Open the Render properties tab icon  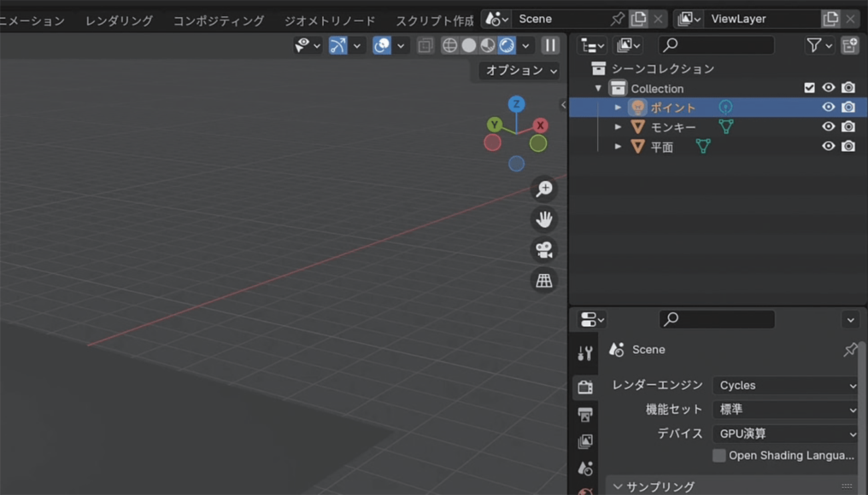pyautogui.click(x=586, y=386)
